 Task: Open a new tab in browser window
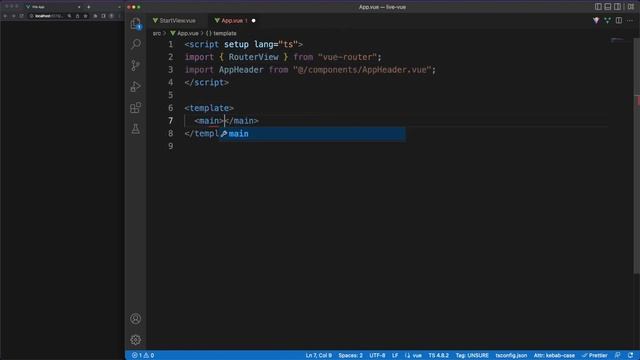click(89, 7)
